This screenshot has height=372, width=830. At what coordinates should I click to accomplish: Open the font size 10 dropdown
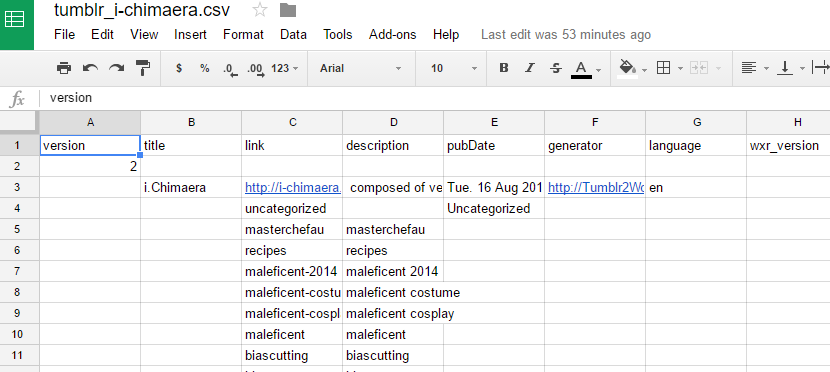click(x=454, y=68)
